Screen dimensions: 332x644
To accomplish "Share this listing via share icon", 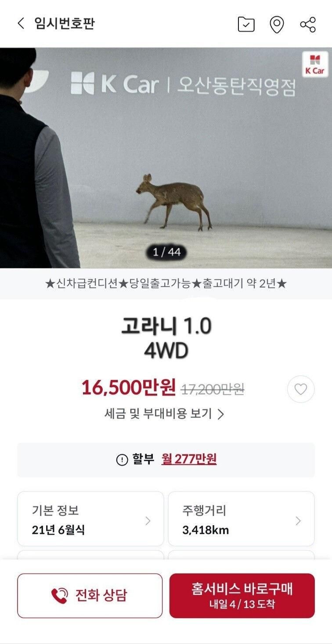I will point(308,24).
